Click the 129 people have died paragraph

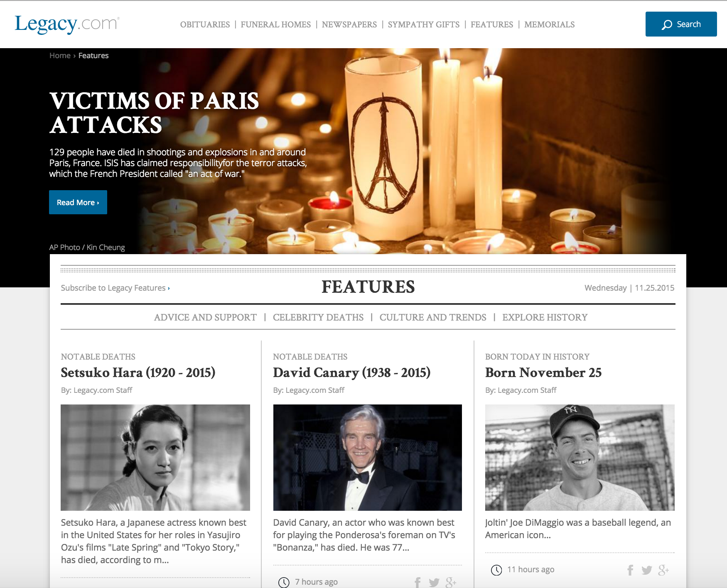click(x=178, y=163)
